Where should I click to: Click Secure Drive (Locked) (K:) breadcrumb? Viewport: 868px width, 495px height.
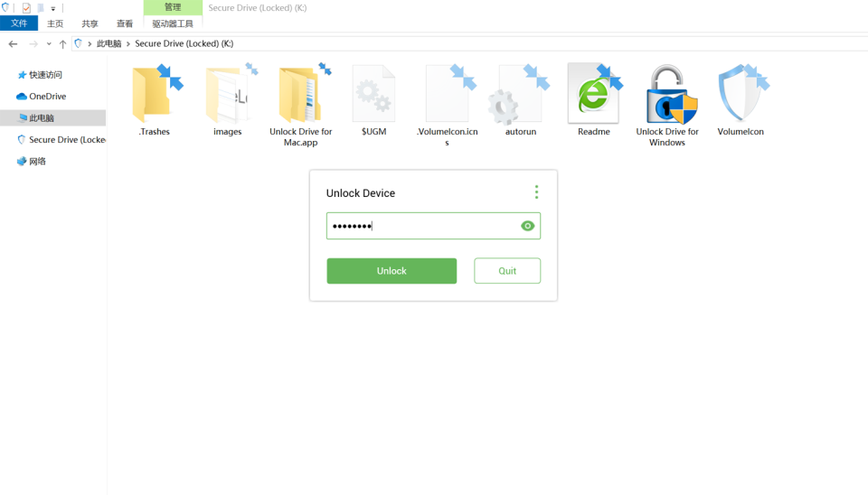pyautogui.click(x=184, y=43)
